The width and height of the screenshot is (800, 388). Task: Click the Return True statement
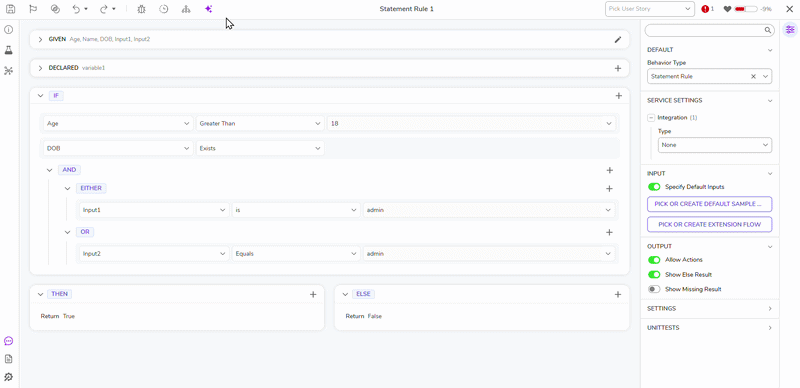click(x=58, y=317)
